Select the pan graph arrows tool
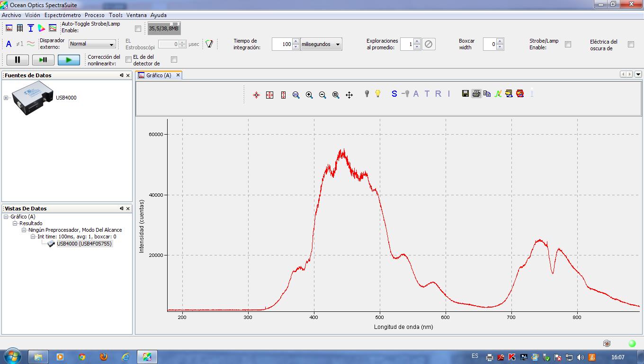 point(349,95)
